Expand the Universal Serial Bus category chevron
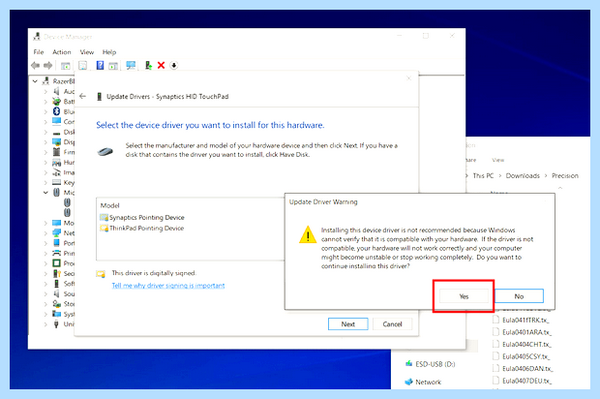This screenshot has height=399, width=600. pos(46,324)
